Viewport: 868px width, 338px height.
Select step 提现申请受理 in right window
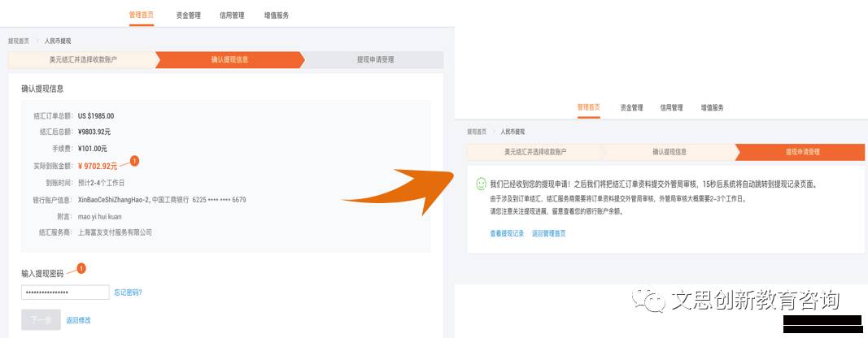click(x=802, y=152)
